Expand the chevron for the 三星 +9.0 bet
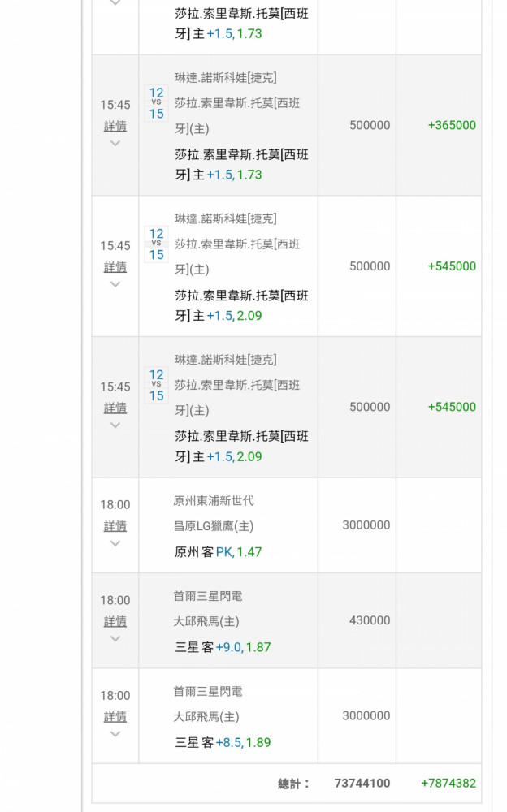The width and height of the screenshot is (507, 812). coord(115,639)
